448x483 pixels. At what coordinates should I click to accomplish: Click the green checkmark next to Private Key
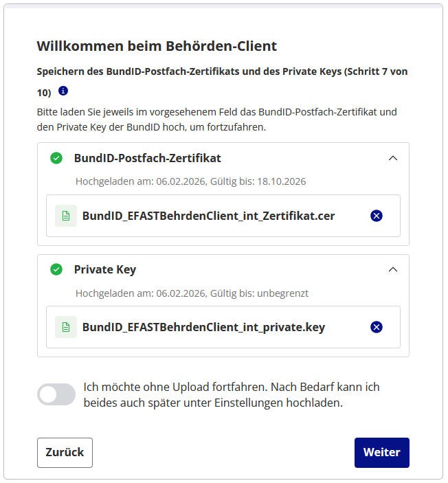click(56, 269)
